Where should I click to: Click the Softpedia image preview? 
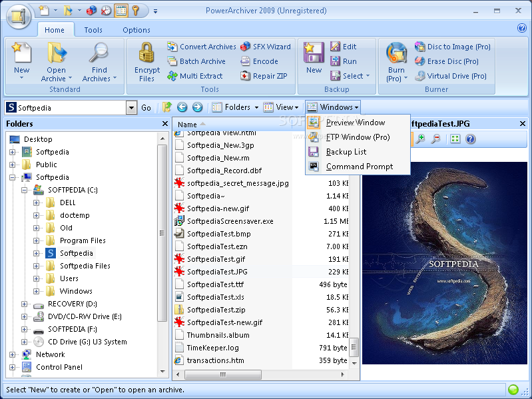[x=445, y=263]
